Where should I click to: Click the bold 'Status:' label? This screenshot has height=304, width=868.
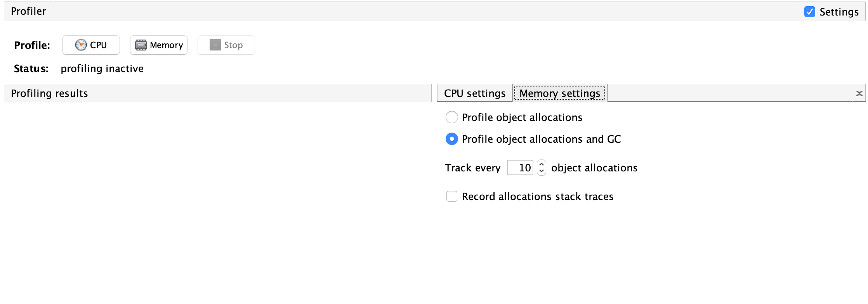(x=31, y=69)
